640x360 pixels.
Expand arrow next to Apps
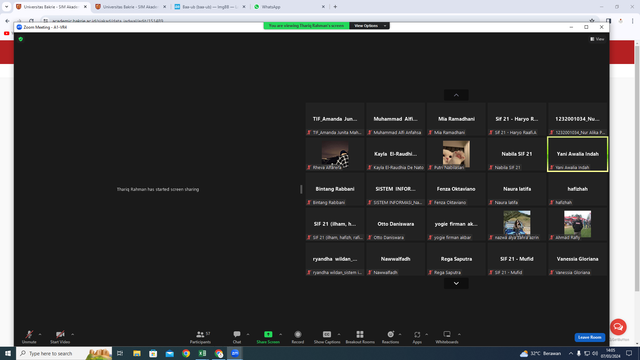[x=427, y=334]
